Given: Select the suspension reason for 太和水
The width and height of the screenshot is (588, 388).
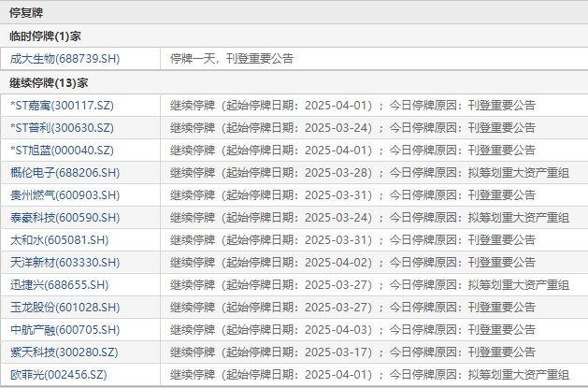Looking at the screenshot, I should tap(352, 240).
